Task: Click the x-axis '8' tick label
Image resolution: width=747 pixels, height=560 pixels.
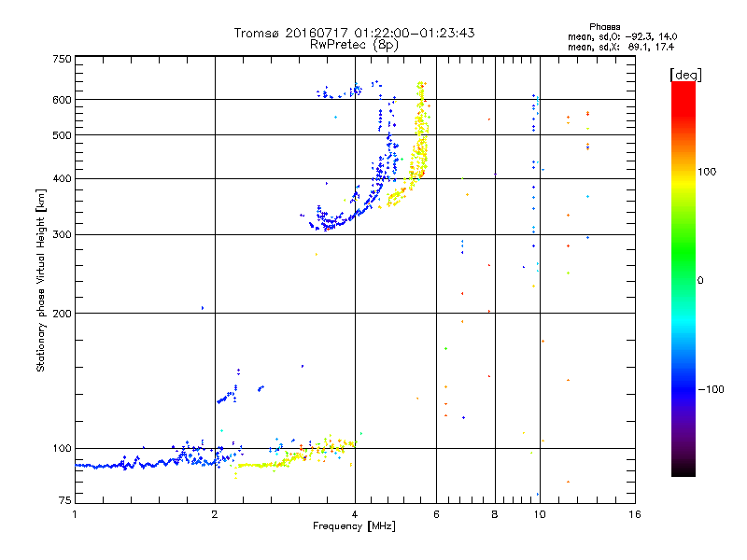Action: (x=495, y=514)
